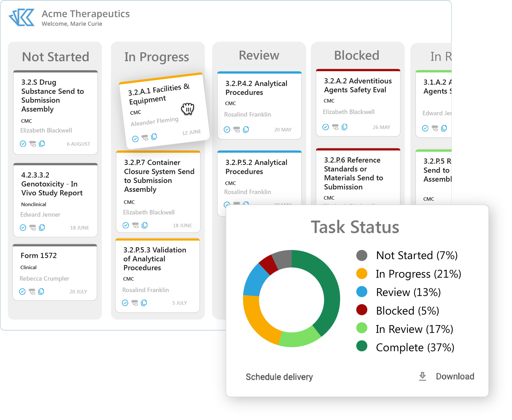Image resolution: width=512 pixels, height=420 pixels.
Task: Click checkmark icon on Facilities & Equipment card
Action: [135, 139]
